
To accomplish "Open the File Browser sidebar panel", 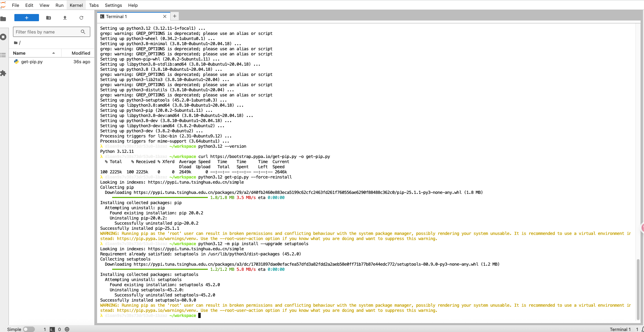I will (3, 18).
